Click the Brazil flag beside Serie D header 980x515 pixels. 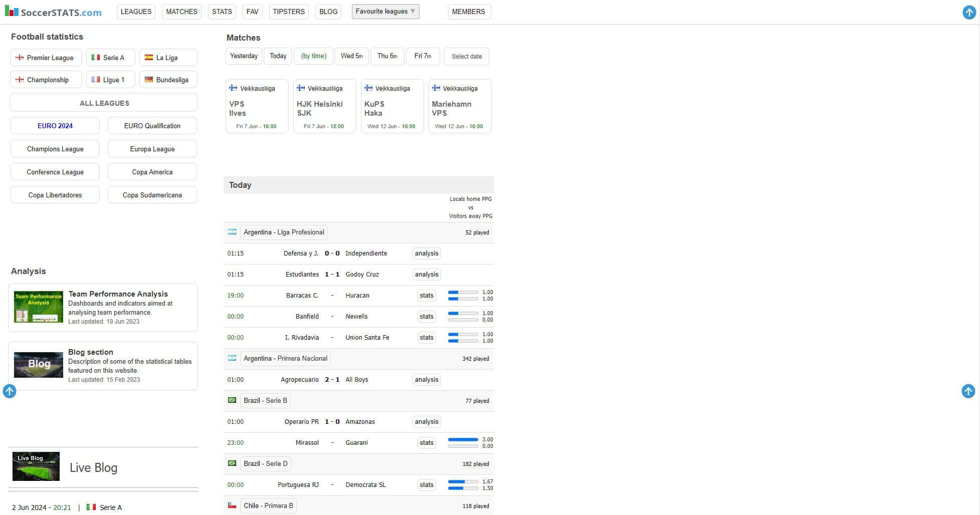pyautogui.click(x=232, y=463)
